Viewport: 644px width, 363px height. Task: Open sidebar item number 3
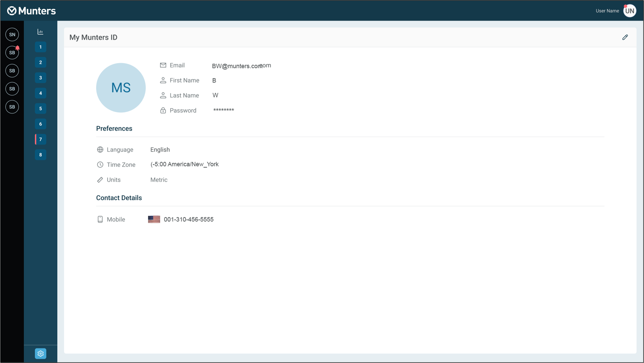click(x=40, y=78)
